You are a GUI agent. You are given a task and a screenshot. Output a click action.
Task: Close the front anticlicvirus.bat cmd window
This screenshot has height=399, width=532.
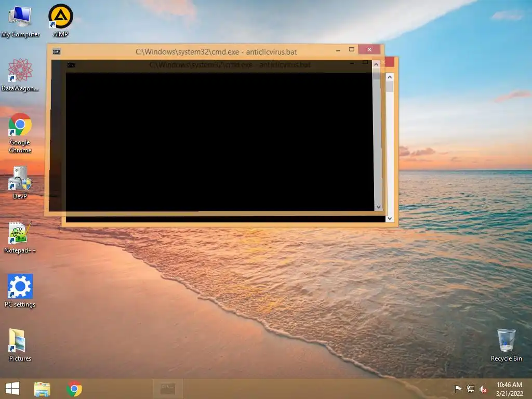pos(369,49)
